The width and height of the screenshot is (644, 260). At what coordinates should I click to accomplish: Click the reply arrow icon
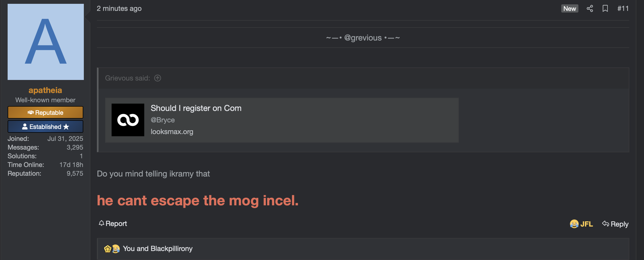coord(606,224)
